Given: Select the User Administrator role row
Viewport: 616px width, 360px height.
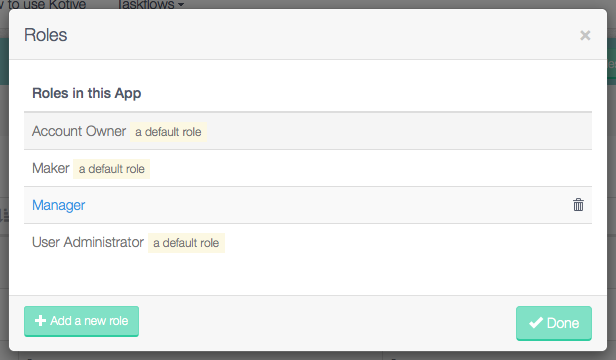Looking at the screenshot, I should [308, 242].
